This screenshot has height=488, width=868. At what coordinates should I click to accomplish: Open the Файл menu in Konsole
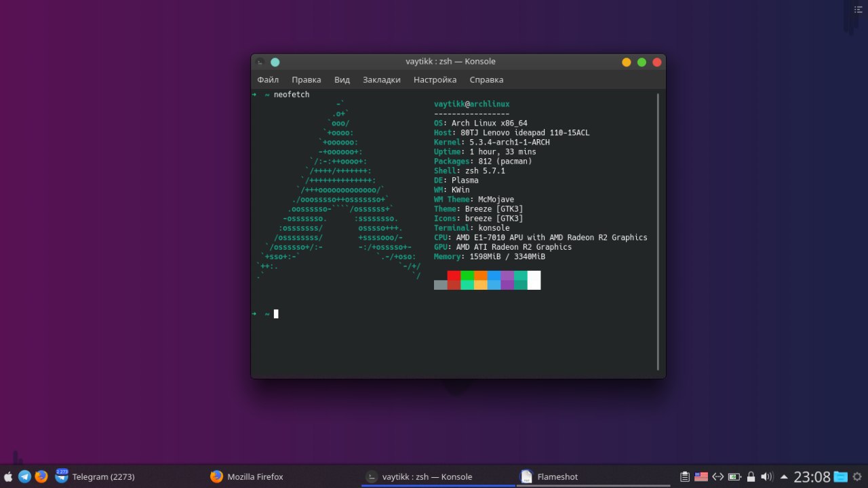(x=268, y=79)
